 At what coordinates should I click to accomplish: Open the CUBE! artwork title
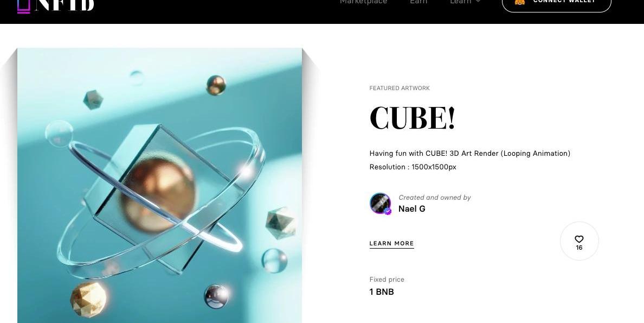tap(413, 118)
